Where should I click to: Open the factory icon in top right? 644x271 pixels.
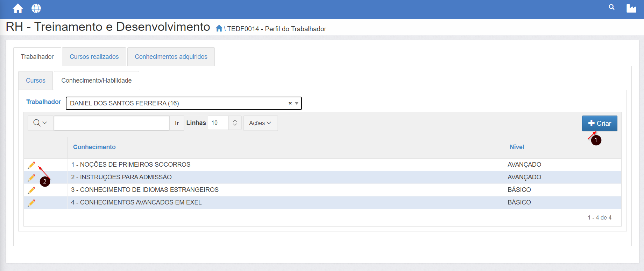[x=631, y=8]
